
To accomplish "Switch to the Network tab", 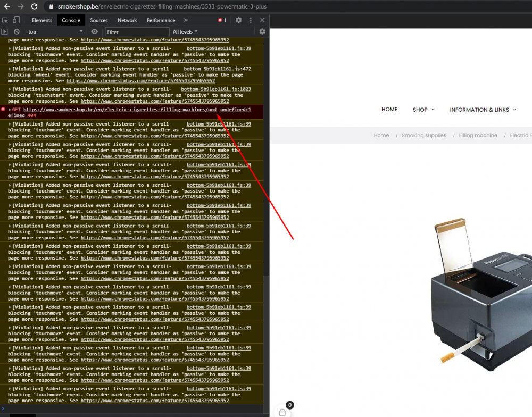I will coord(127,20).
